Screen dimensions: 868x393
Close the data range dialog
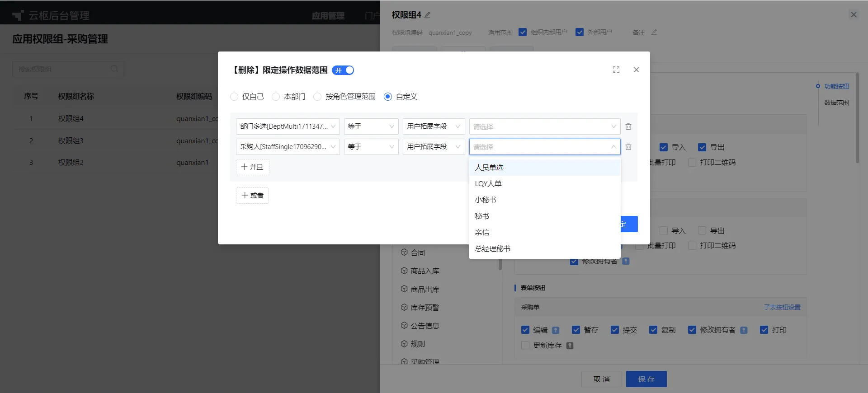coord(636,70)
